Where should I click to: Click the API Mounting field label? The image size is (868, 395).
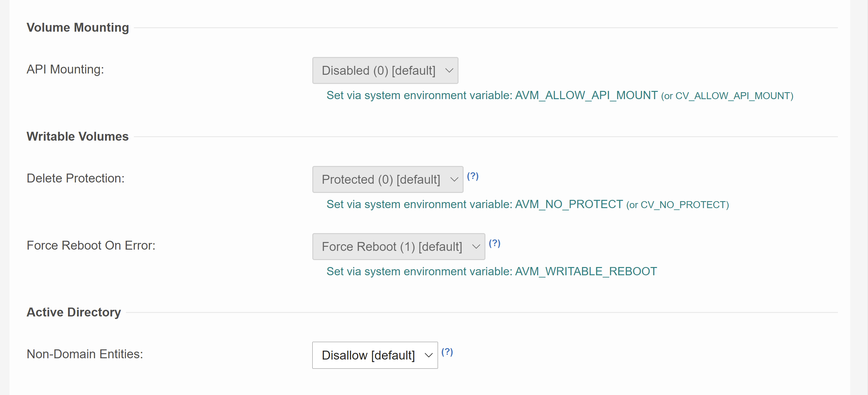pos(66,69)
